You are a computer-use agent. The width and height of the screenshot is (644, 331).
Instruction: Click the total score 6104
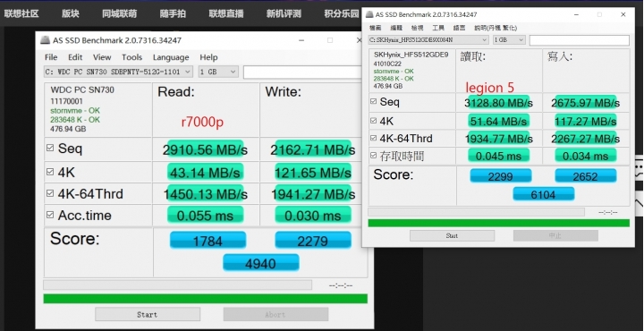[544, 194]
